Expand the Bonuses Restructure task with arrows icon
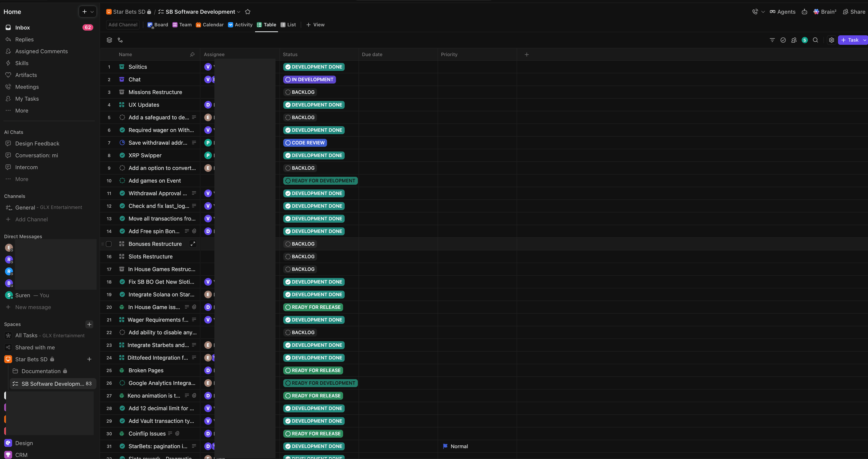Viewport: 868px width, 459px height. (x=193, y=244)
